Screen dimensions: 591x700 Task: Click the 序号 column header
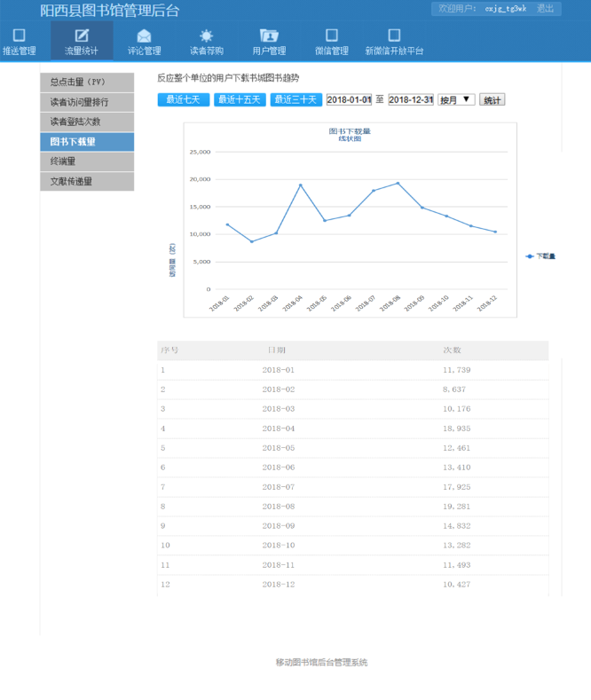169,350
